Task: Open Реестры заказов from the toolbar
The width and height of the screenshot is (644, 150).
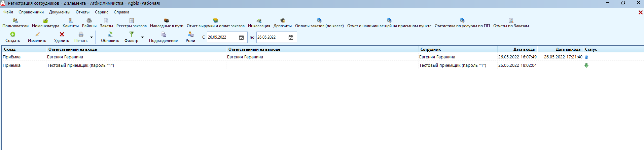Action: 132,23
